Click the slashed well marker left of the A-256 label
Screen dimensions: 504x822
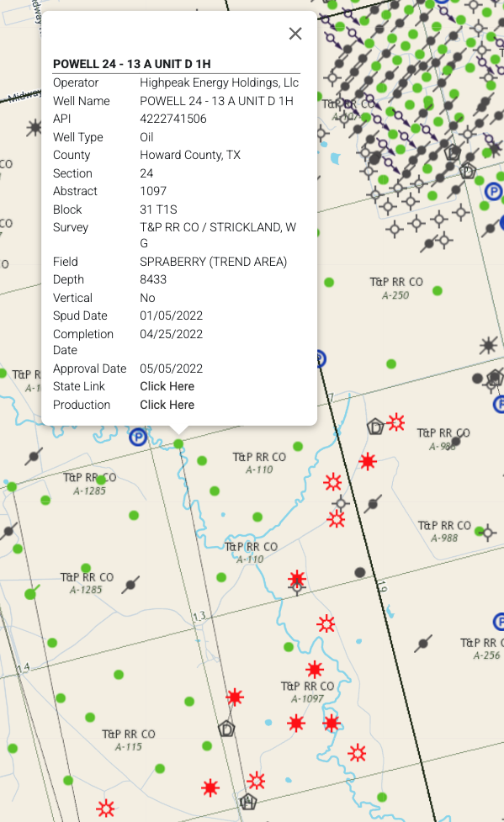tap(423, 644)
